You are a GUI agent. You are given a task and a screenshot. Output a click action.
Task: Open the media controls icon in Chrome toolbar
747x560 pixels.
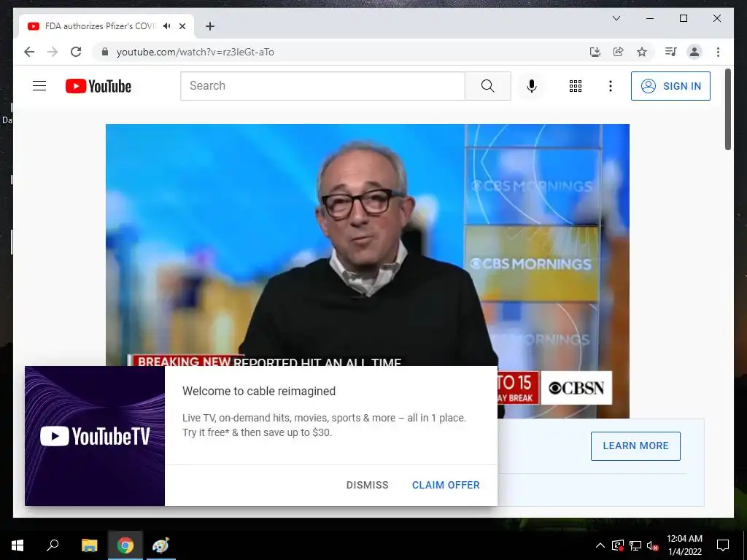pos(671,52)
